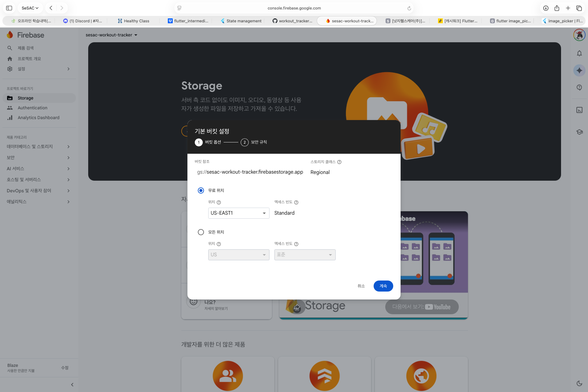Image resolution: width=588 pixels, height=392 pixels.
Task: Switch to the image_picker Flutter tab
Action: coord(562,21)
